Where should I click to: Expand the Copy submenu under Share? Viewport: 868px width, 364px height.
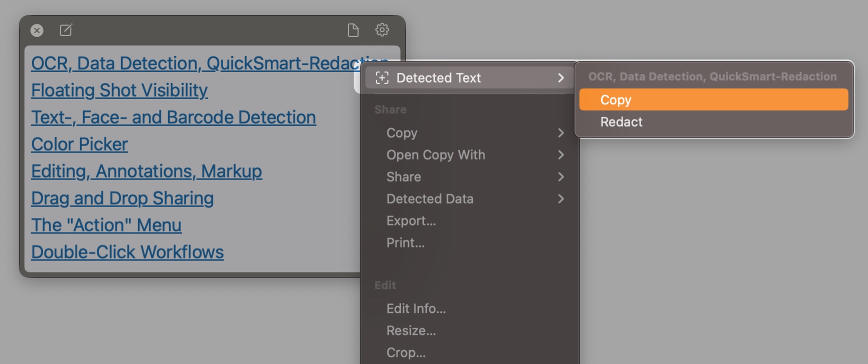(x=469, y=133)
